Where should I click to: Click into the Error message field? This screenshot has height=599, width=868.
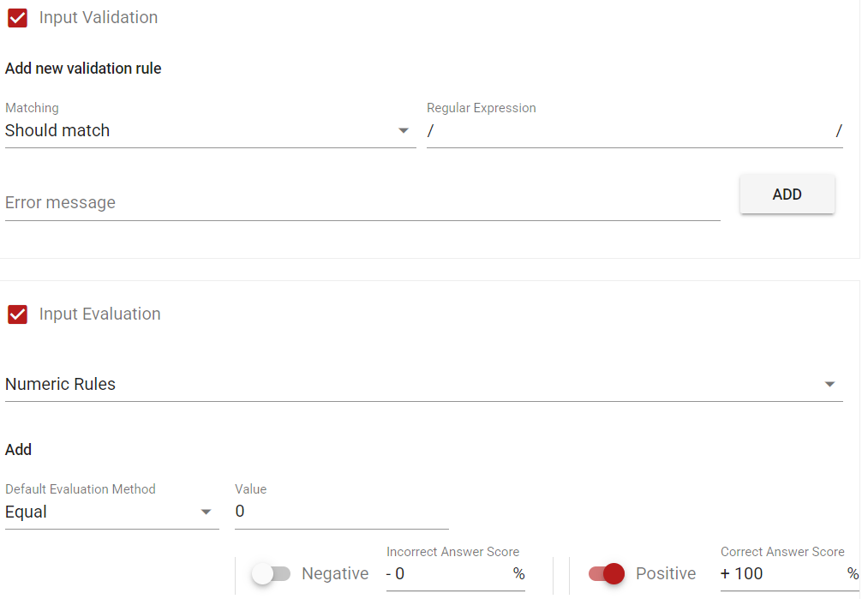(x=360, y=203)
